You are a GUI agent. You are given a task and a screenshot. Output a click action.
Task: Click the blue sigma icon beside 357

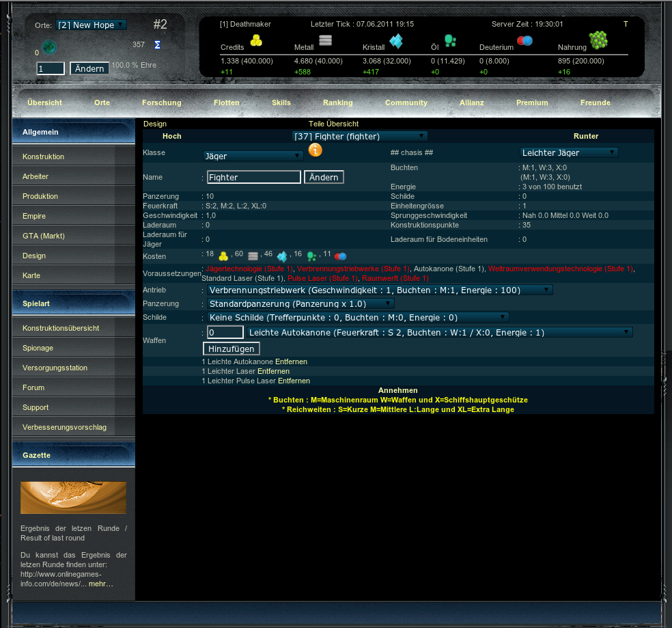click(157, 45)
